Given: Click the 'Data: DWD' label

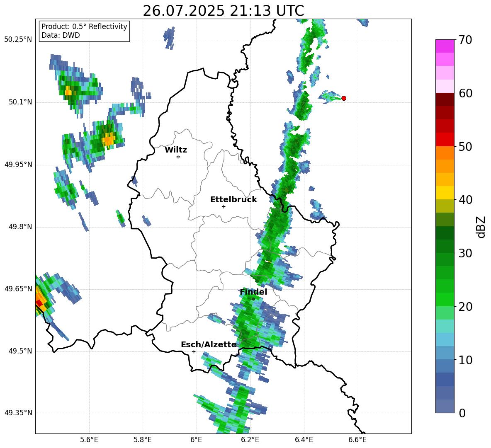Looking at the screenshot, I should 61,35.
